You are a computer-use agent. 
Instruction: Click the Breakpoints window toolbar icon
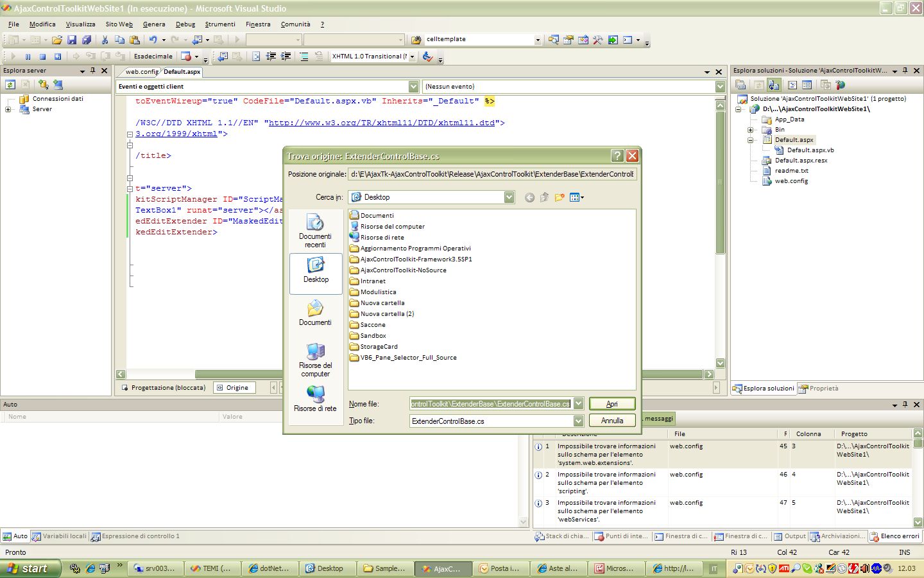click(186, 57)
